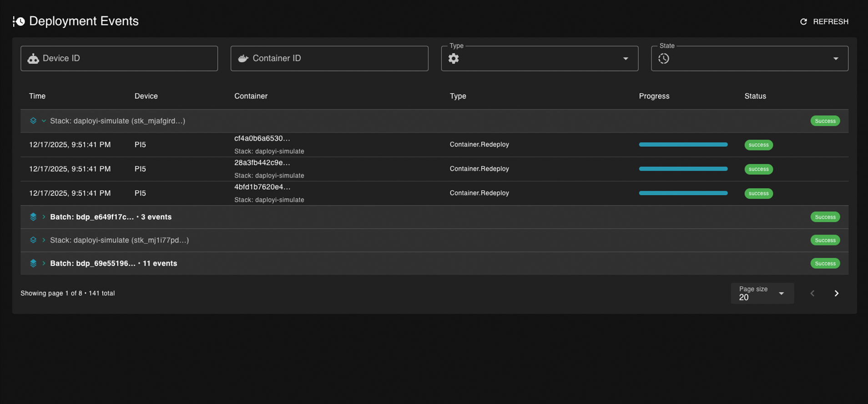Click the layers icon for Batch bdp_e649f17c
868x404 pixels.
[33, 217]
